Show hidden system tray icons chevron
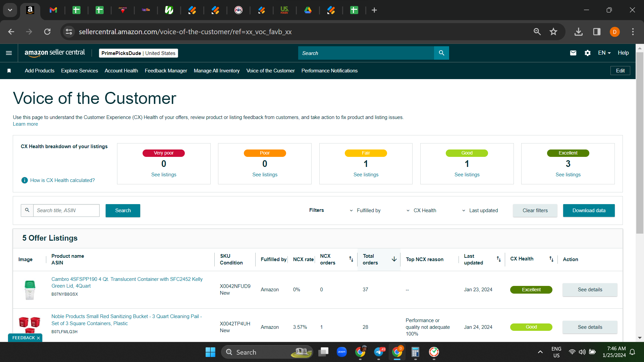The image size is (644, 362). [540, 352]
